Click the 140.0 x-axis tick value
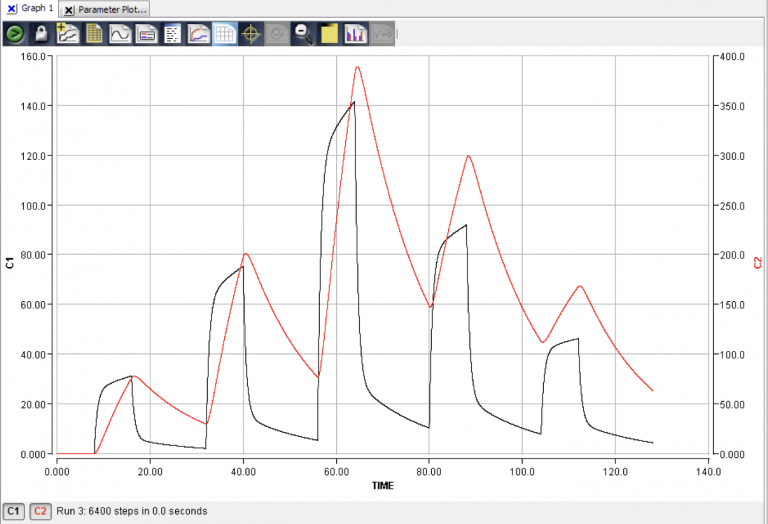The width and height of the screenshot is (768, 524). (x=708, y=472)
